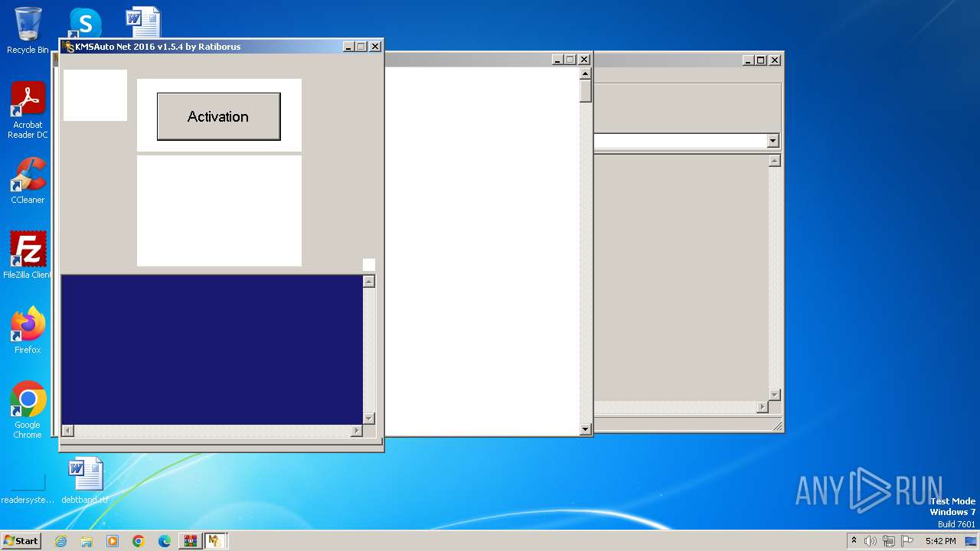Launch Windows Media Player from taskbar
The image size is (980, 551).
(113, 541)
